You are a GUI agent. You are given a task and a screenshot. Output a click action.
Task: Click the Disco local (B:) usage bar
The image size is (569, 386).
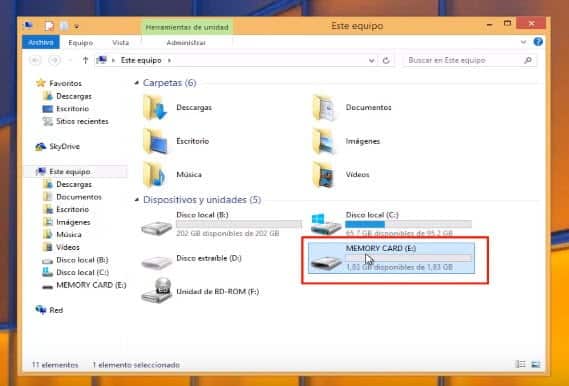point(239,224)
